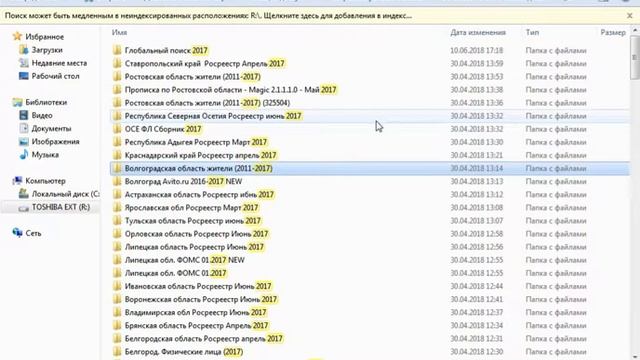Click the date 30.04.2018 13:21

(476, 155)
